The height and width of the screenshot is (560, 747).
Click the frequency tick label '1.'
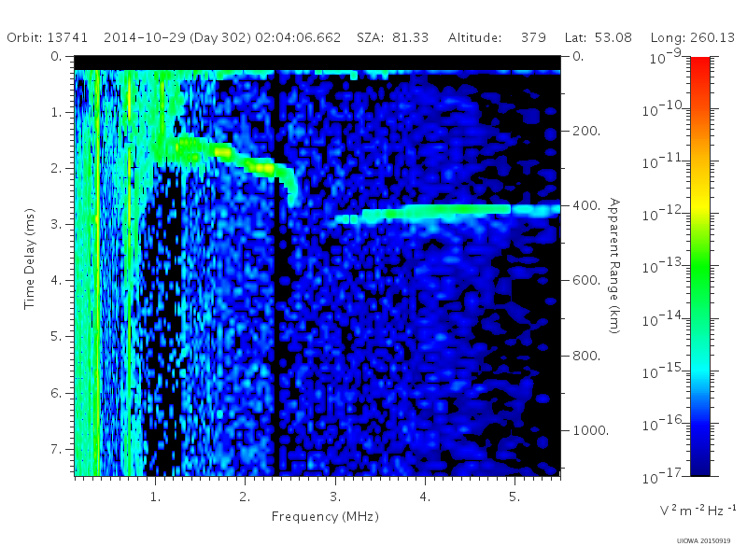pyautogui.click(x=155, y=497)
